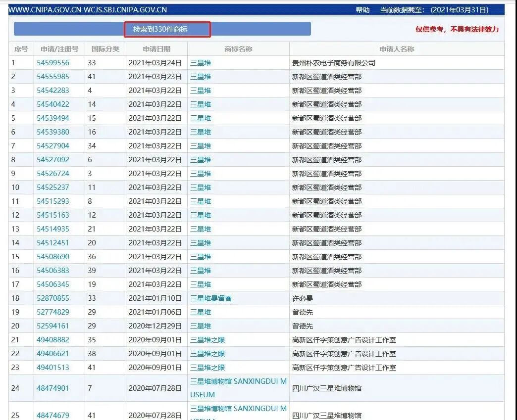Open registration number 49401513

(x=53, y=367)
